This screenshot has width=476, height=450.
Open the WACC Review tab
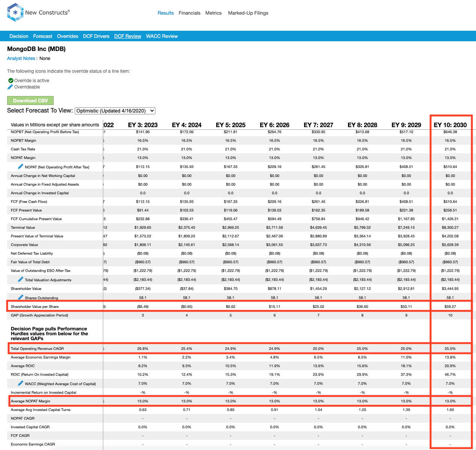pos(162,36)
